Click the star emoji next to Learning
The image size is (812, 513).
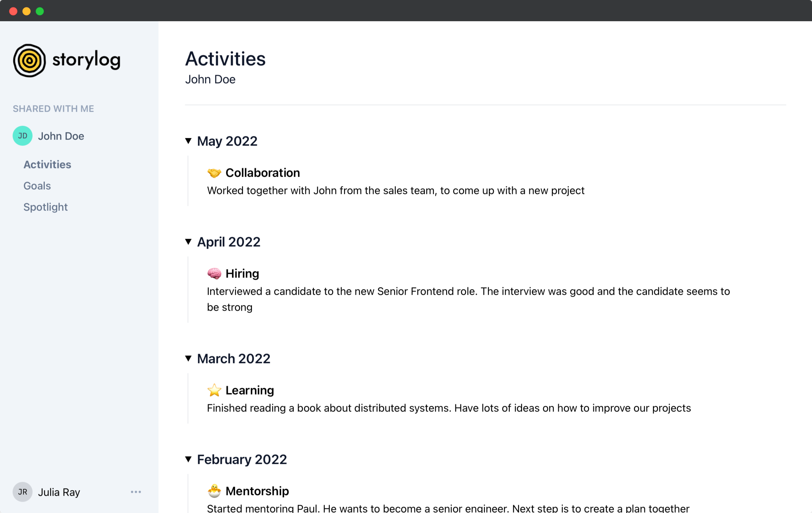click(x=214, y=390)
